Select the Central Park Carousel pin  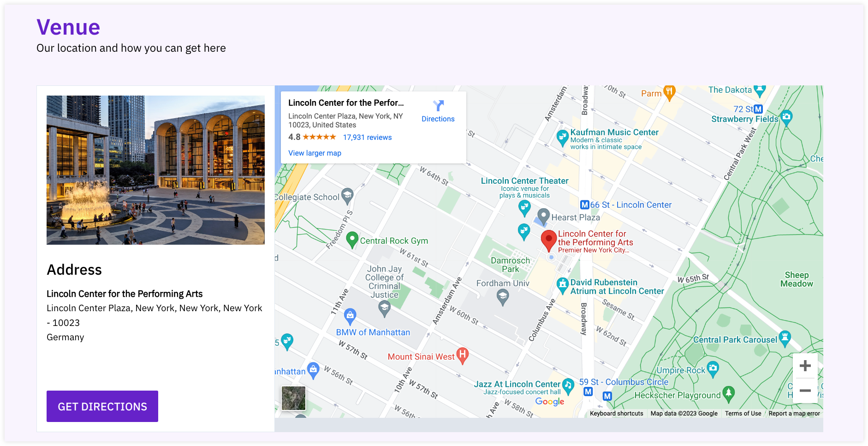tap(785, 338)
